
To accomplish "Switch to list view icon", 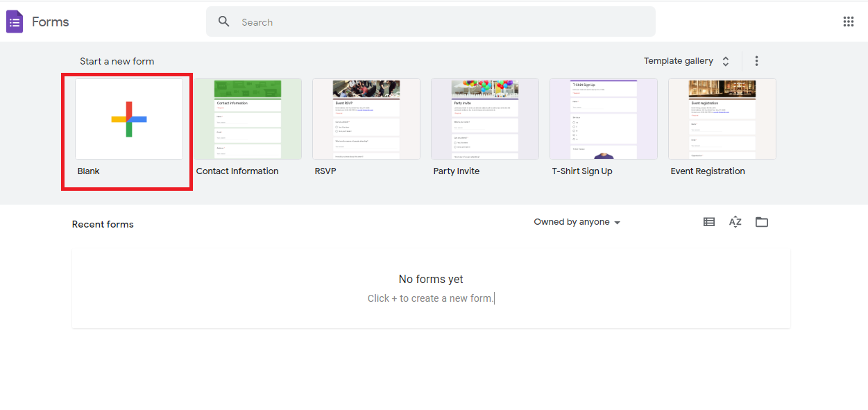I will [x=708, y=222].
